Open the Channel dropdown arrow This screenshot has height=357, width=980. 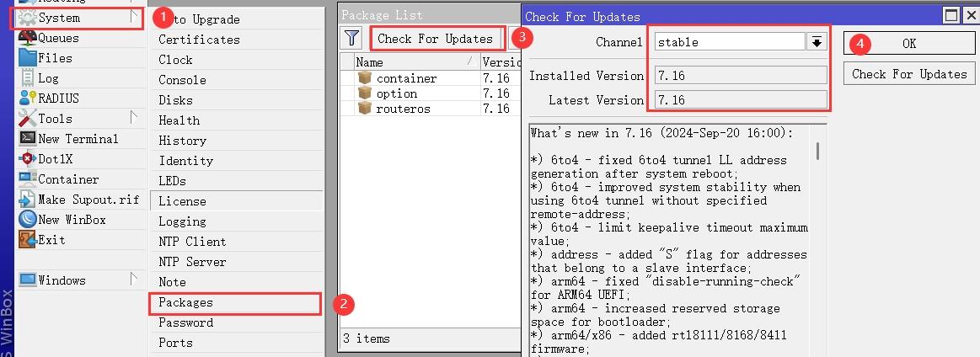coord(817,42)
